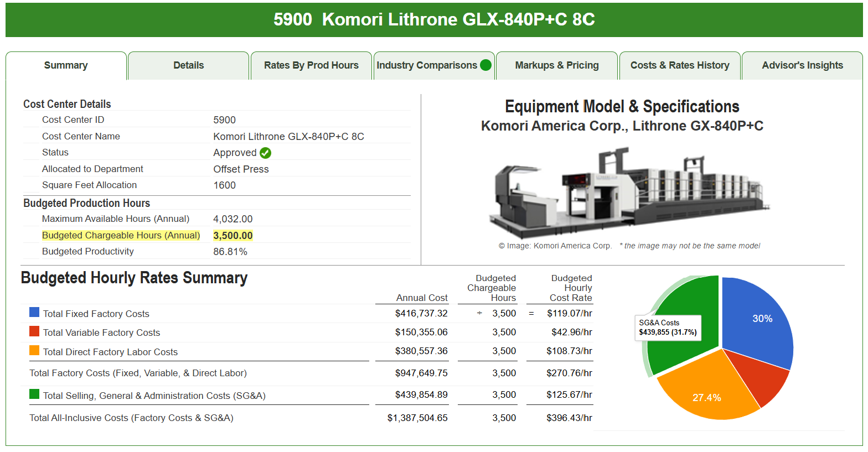Click orange Direct Factory Labor swatch
The width and height of the screenshot is (868, 452).
[34, 350]
